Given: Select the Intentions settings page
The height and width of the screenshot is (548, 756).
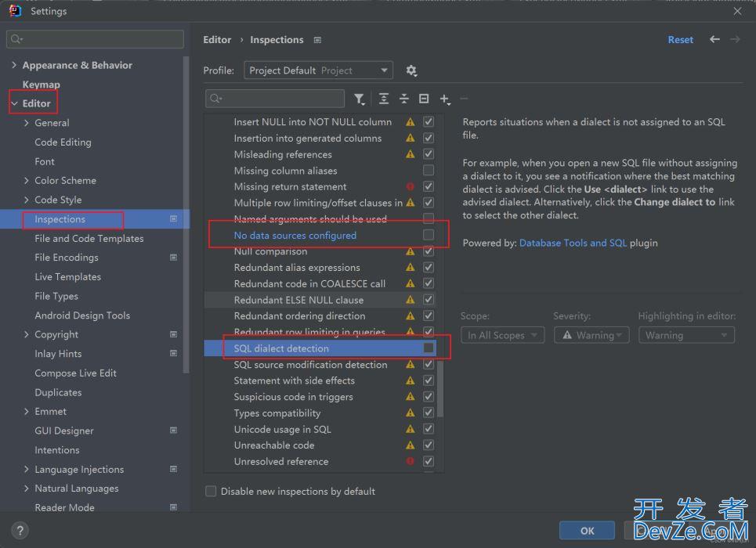Looking at the screenshot, I should (57, 449).
